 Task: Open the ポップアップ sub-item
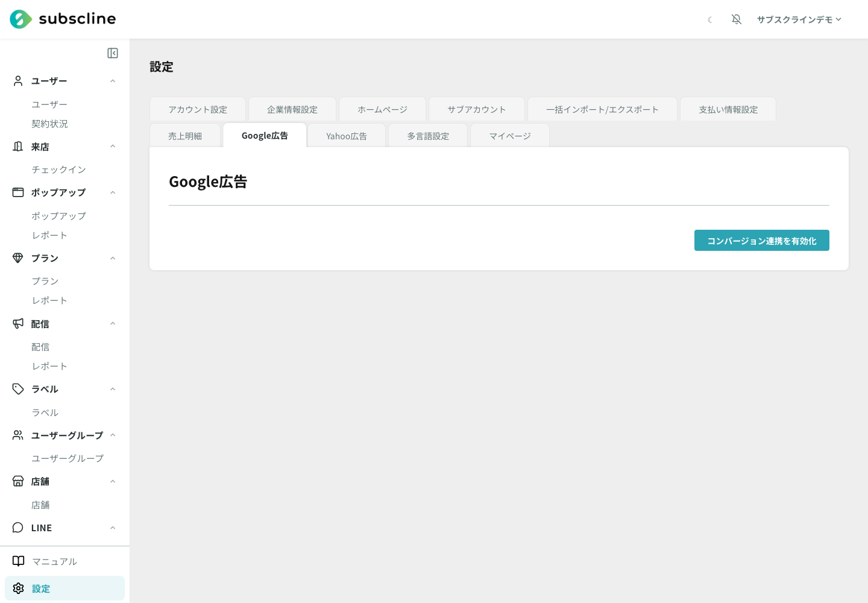(x=58, y=216)
